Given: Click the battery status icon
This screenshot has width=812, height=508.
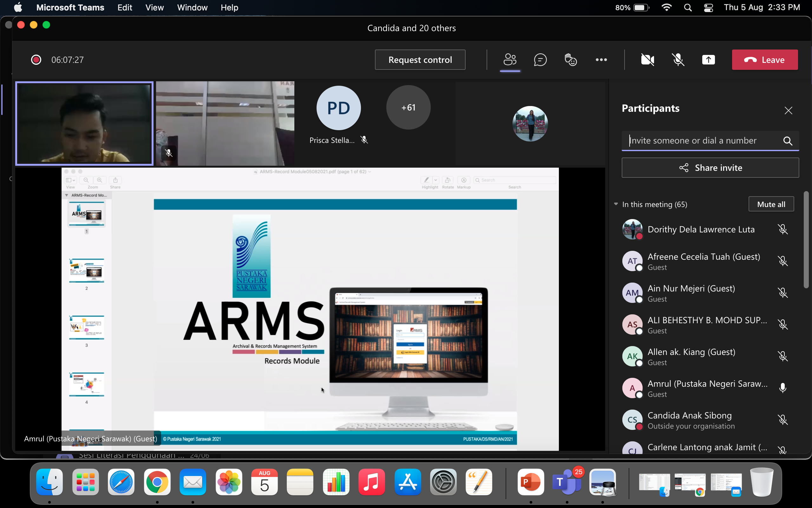Looking at the screenshot, I should click(x=641, y=7).
